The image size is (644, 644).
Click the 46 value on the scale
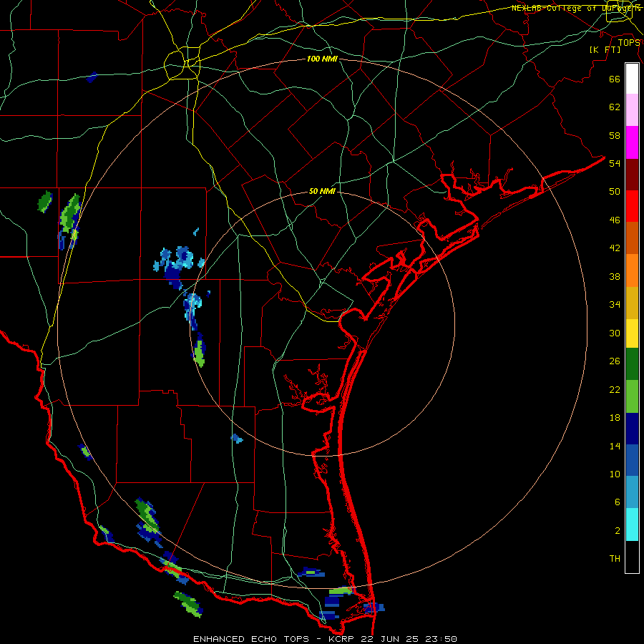[x=615, y=220]
